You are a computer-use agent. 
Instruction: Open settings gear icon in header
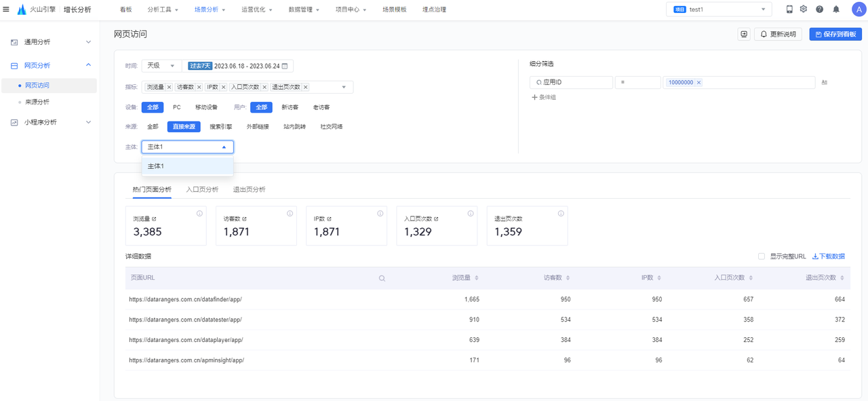(804, 9)
